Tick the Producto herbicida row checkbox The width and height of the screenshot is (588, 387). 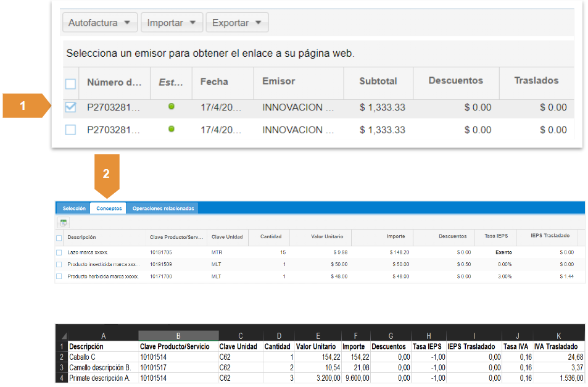tap(59, 276)
